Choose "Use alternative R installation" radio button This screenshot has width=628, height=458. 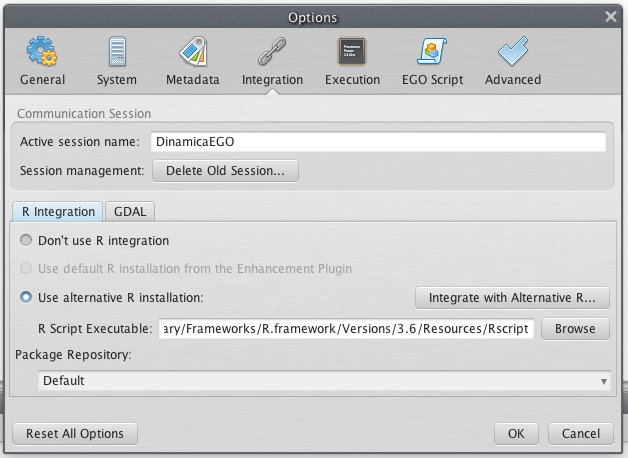tap(27, 297)
